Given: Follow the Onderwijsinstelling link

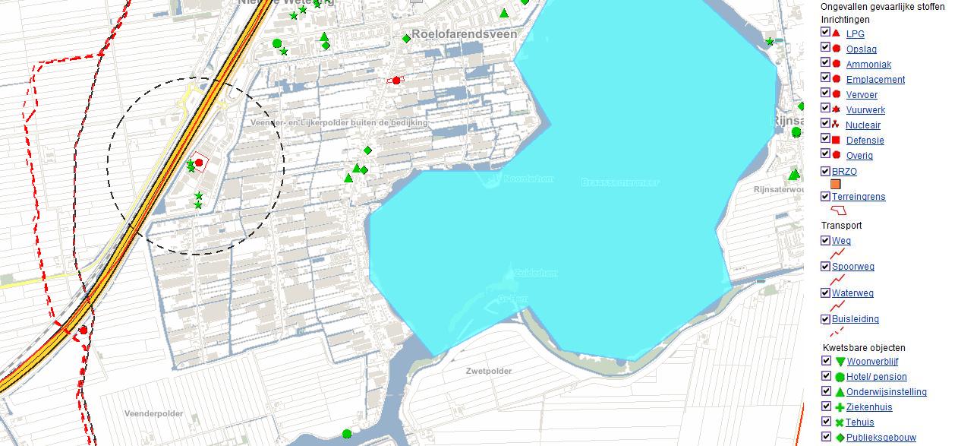Looking at the screenshot, I should (886, 392).
